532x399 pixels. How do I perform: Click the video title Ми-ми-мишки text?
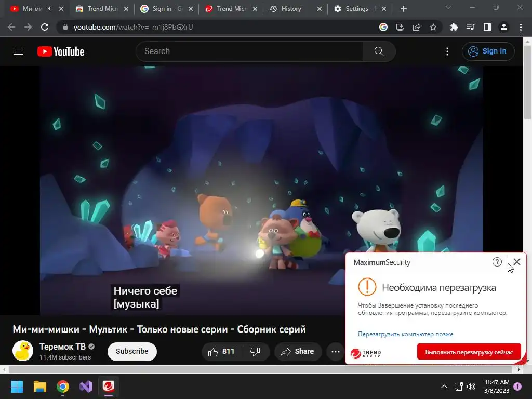159,329
